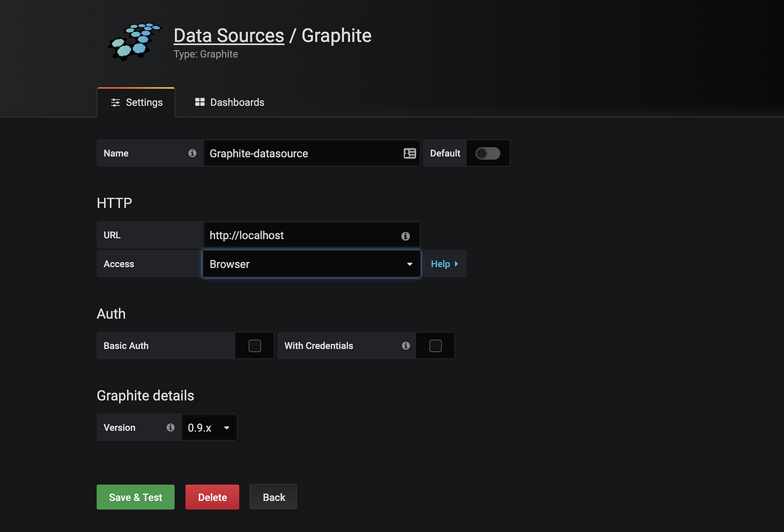The image size is (784, 532).
Task: Click the Graphite logo icon
Action: click(134, 42)
